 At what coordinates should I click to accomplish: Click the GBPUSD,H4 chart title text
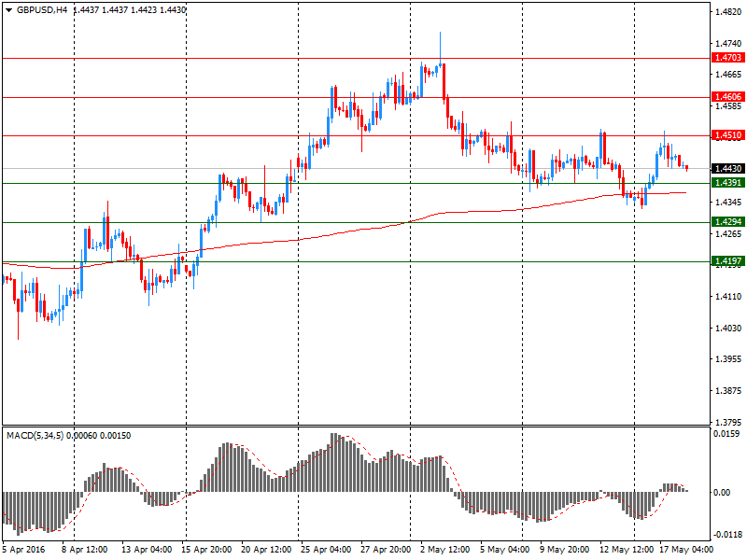tap(42, 10)
